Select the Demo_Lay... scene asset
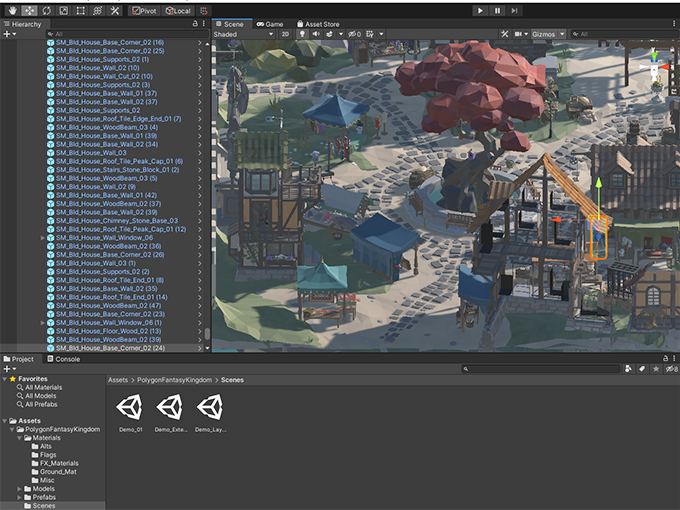Screen dimensions: 680x510 coord(211,412)
